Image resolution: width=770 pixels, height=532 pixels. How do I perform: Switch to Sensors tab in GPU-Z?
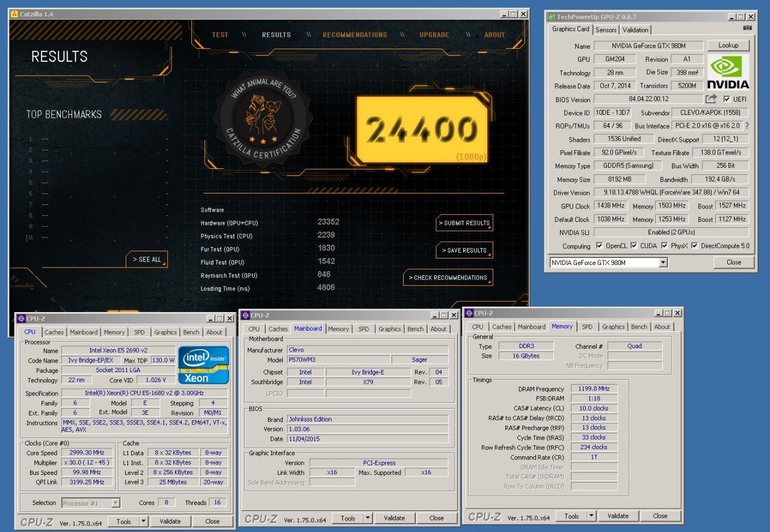pyautogui.click(x=606, y=29)
